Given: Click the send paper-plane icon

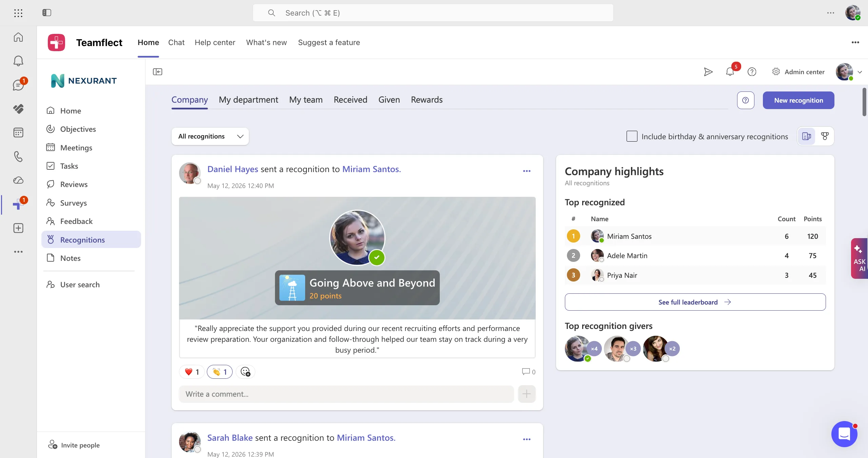Looking at the screenshot, I should click(708, 72).
